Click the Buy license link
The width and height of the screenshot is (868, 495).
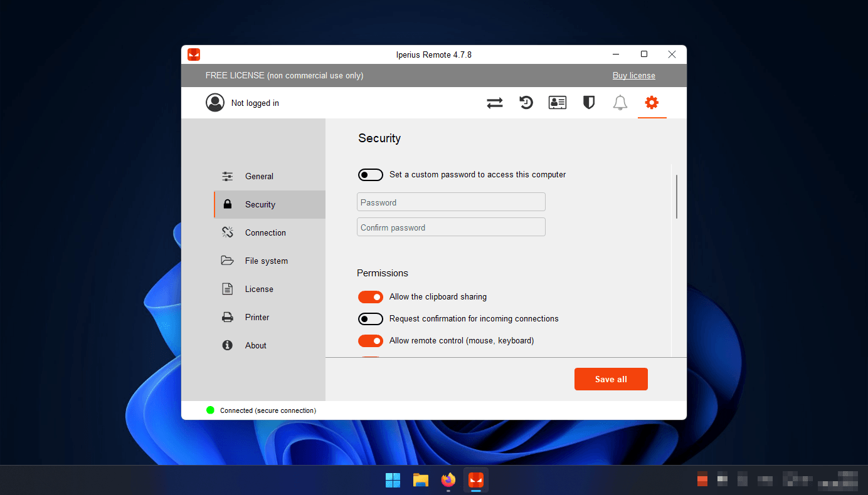coord(634,75)
